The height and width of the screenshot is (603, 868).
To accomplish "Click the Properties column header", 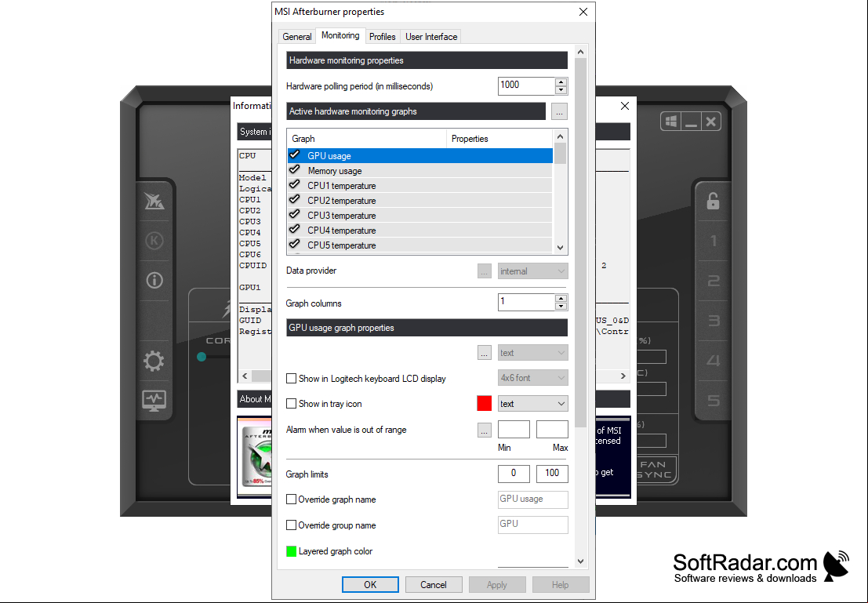I will [499, 139].
